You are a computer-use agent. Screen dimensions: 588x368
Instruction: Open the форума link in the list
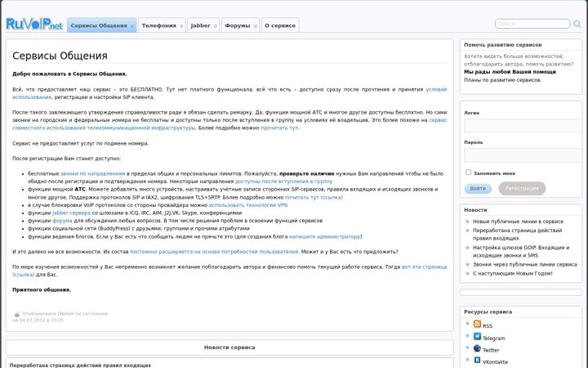(62, 221)
